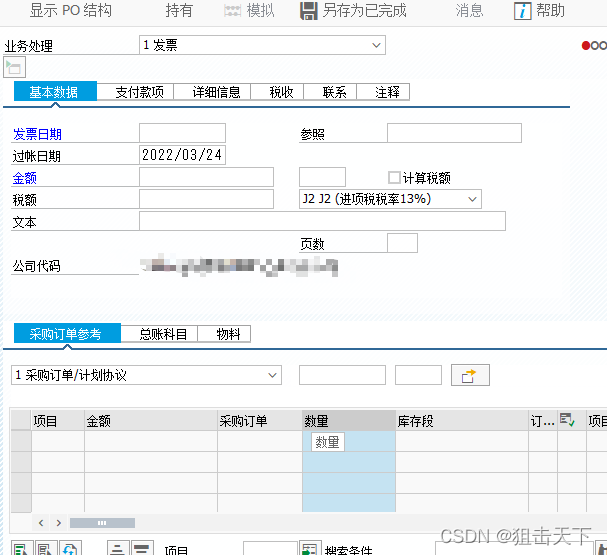This screenshot has height=555, width=607.
Task: Click the 模拟 button label
Action: click(261, 10)
